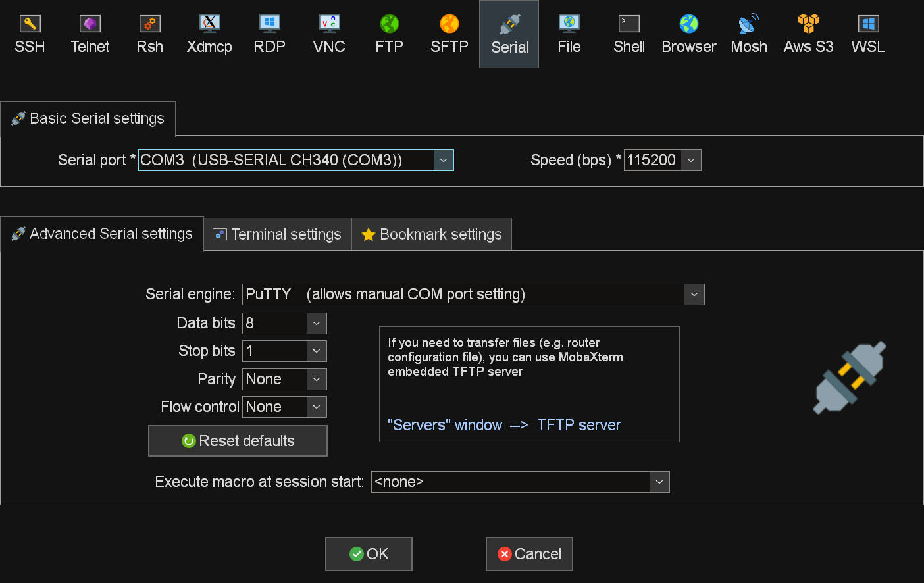Pick the Rsh session type
The width and height of the screenshot is (924, 583).
coord(150,34)
